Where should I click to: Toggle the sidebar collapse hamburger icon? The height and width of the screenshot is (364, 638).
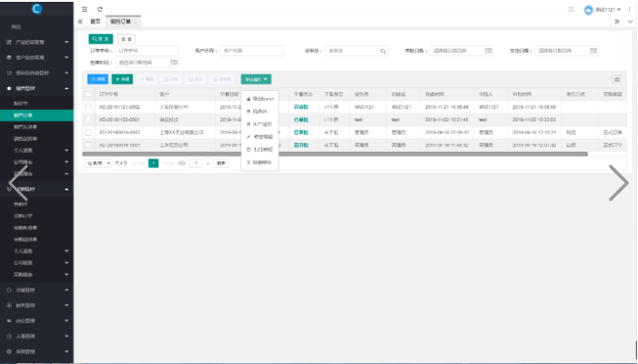(x=85, y=9)
